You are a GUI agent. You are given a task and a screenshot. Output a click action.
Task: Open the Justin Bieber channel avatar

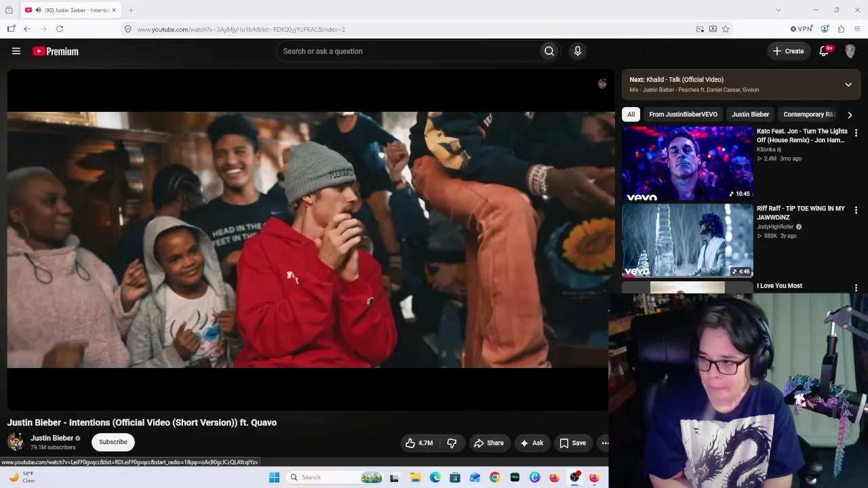click(x=16, y=442)
